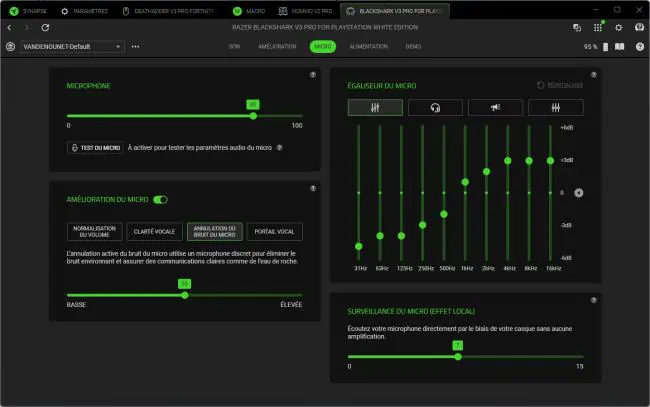Open the modules grid icon with green dot

(598, 27)
